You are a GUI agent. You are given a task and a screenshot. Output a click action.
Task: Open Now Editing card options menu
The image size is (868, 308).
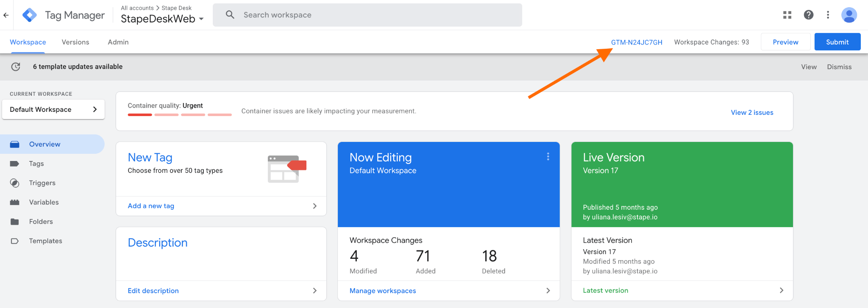548,157
